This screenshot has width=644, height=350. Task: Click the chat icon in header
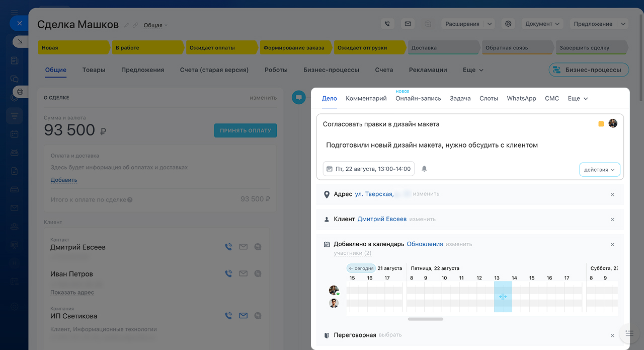point(428,24)
